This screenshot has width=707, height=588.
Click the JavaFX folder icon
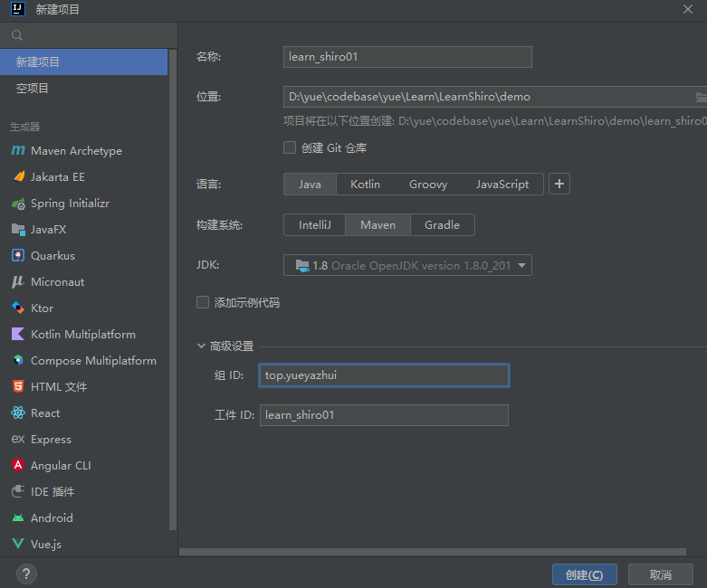[x=18, y=230]
